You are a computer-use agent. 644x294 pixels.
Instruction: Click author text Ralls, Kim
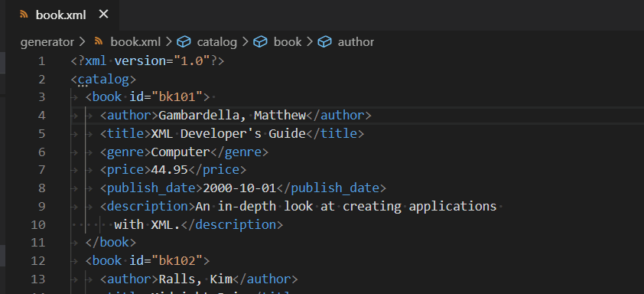click(196, 279)
